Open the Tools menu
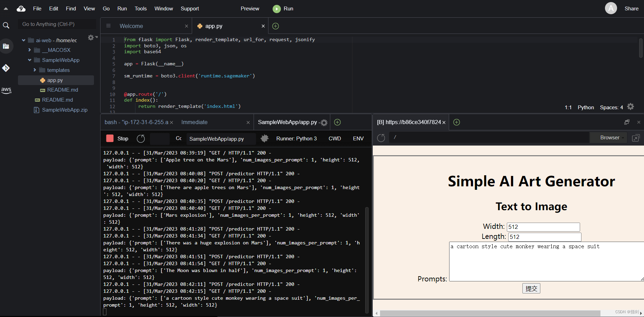 [141, 9]
